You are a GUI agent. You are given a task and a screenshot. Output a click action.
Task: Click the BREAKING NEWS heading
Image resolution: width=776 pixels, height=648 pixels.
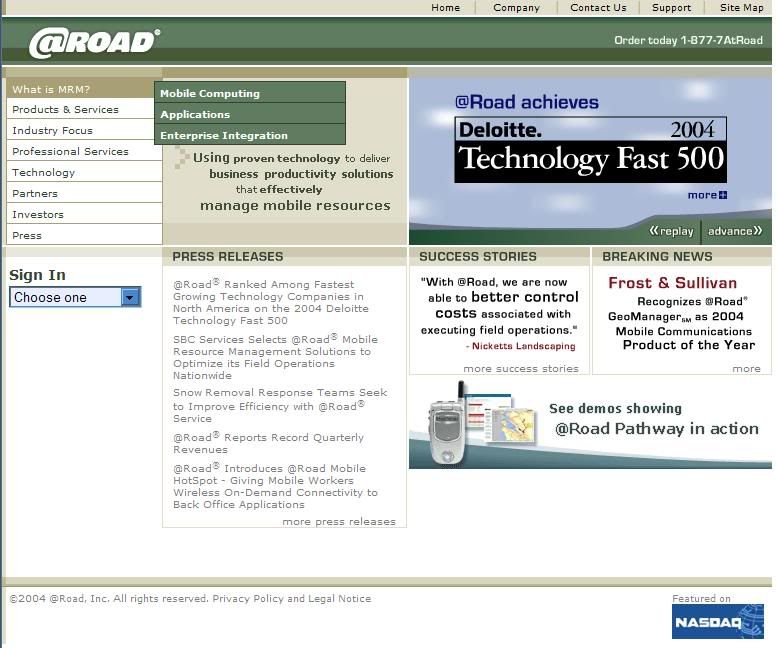coord(657,256)
